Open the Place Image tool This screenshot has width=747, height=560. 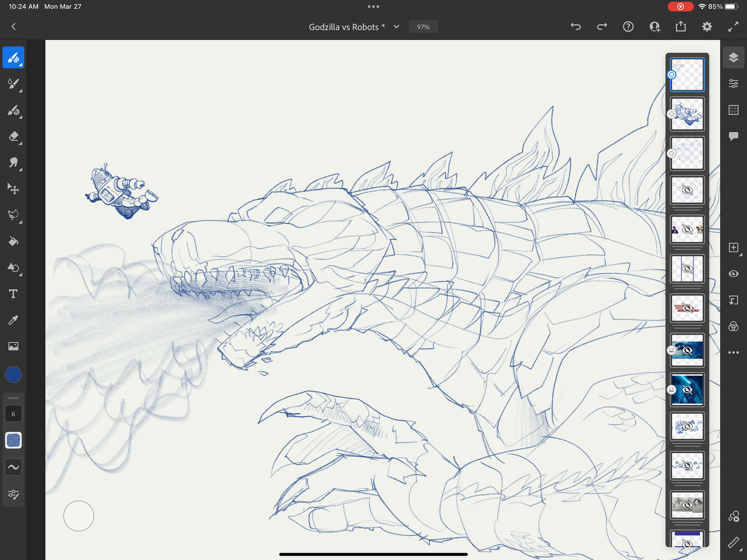[x=13, y=346]
